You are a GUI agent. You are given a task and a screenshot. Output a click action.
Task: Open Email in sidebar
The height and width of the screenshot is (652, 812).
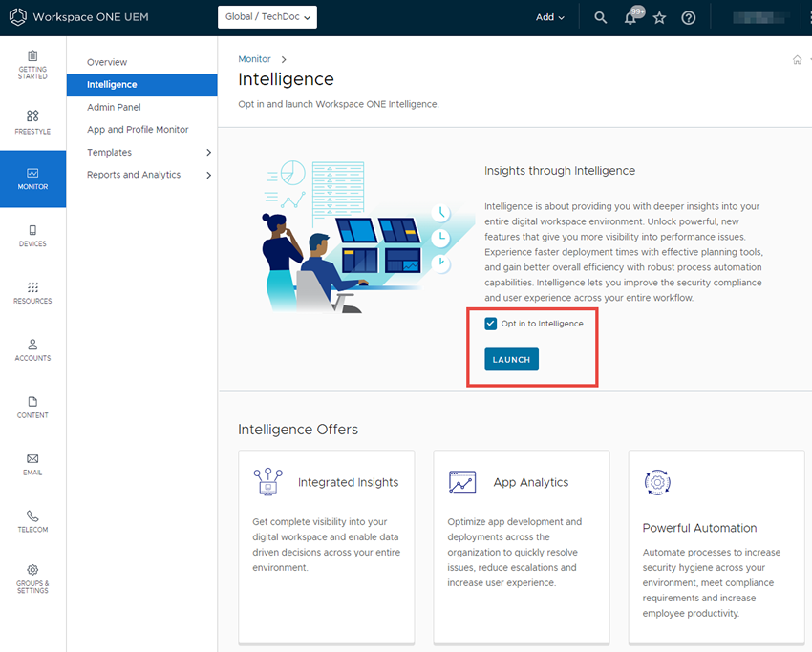pos(32,465)
